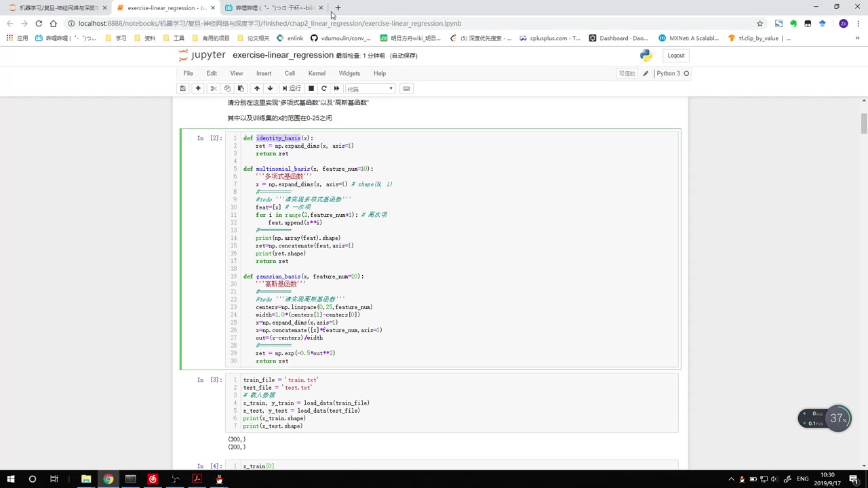Run the current cell with the 运行 button
868x488 pixels.
pos(292,89)
